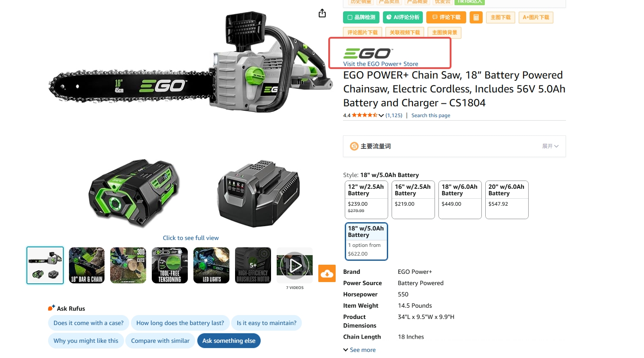Click the 品牌检测 brand check button

click(361, 17)
